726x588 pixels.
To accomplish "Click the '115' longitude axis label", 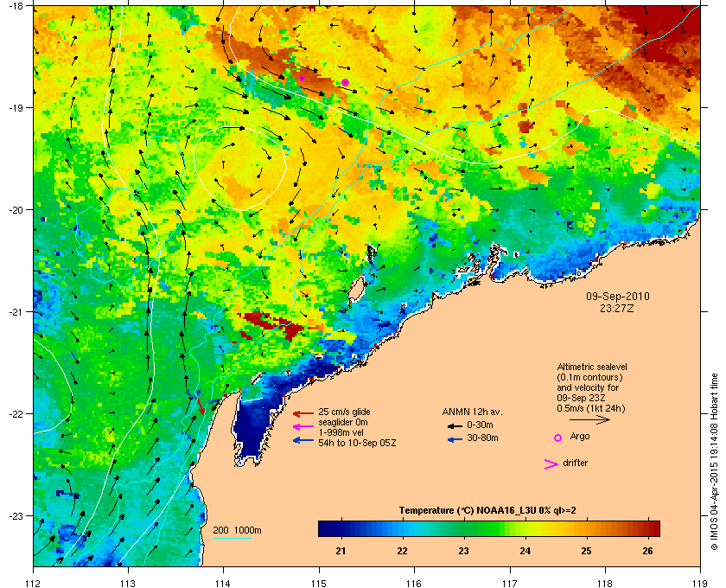I will pos(319,583).
